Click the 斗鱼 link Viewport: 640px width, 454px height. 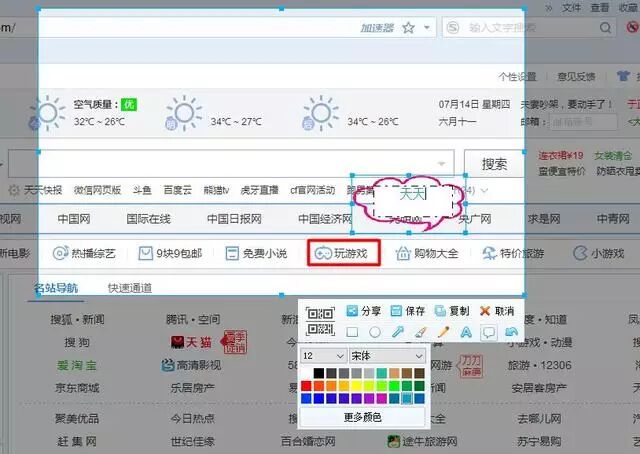coord(142,190)
